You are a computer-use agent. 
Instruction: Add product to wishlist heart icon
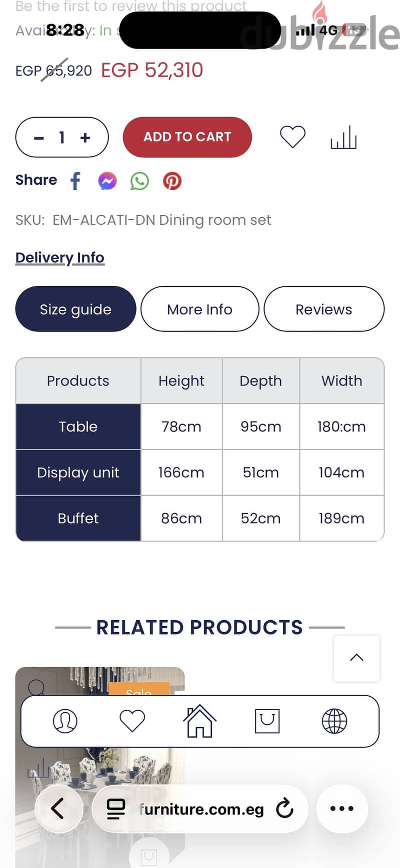coord(292,137)
